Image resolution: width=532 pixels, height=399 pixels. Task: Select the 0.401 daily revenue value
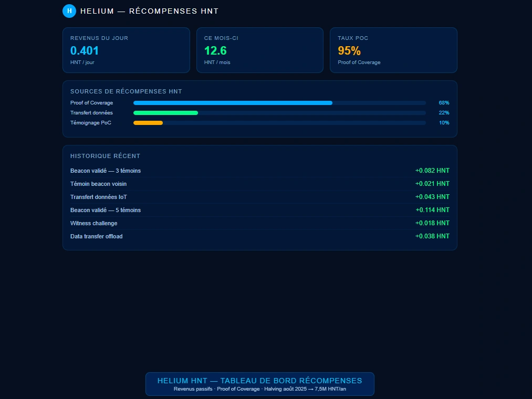click(x=85, y=50)
